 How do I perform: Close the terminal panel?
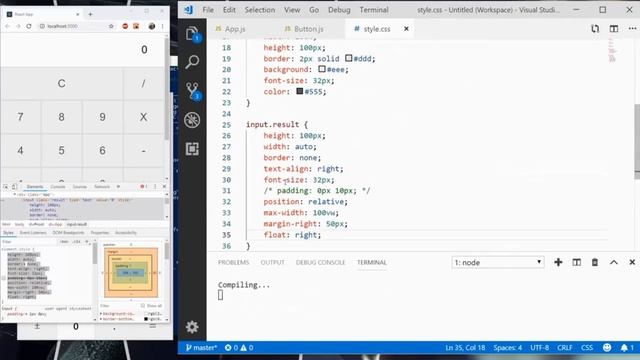point(632,262)
